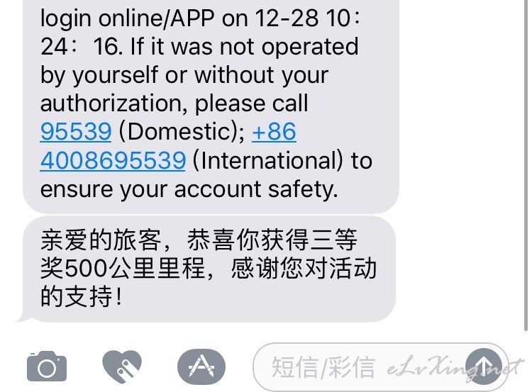The image size is (532, 392).
Task: Click the conversation scrollbar
Action: [526, 163]
